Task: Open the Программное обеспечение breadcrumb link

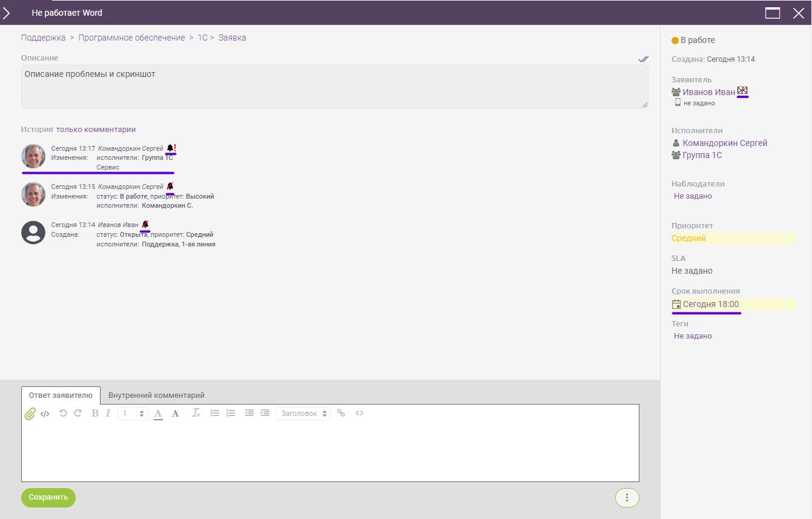Action: (131, 38)
